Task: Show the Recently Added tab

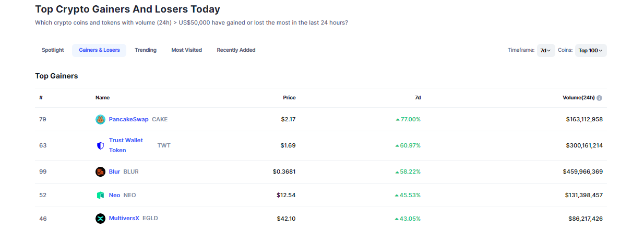Action: (236, 50)
